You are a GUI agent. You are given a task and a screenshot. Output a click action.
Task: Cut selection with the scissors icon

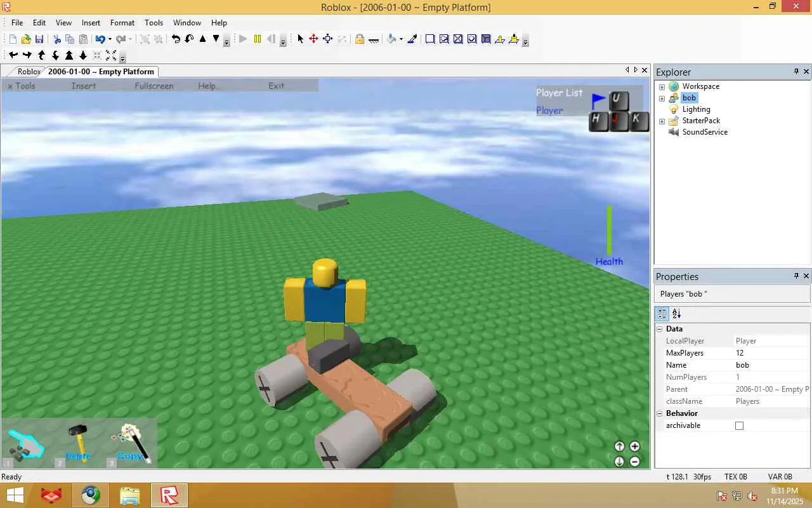point(56,39)
